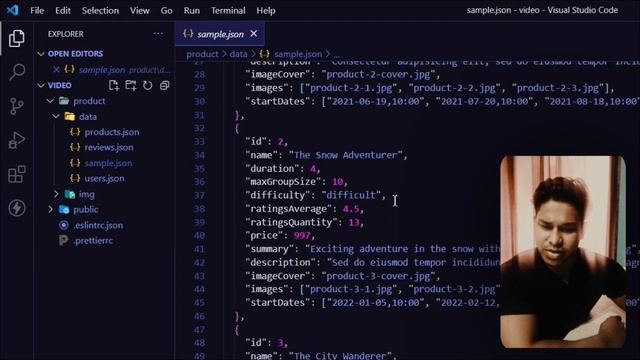
Task: Open Explorer more actions ellipsis
Action: tap(158, 34)
